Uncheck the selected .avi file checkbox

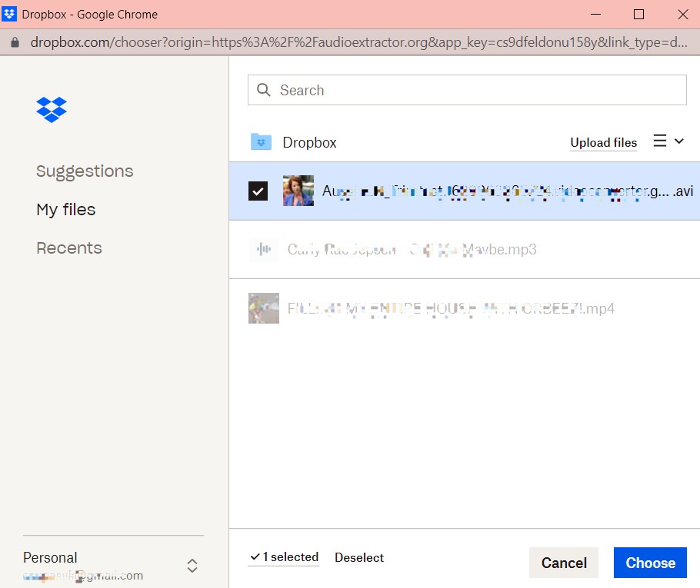point(258,191)
